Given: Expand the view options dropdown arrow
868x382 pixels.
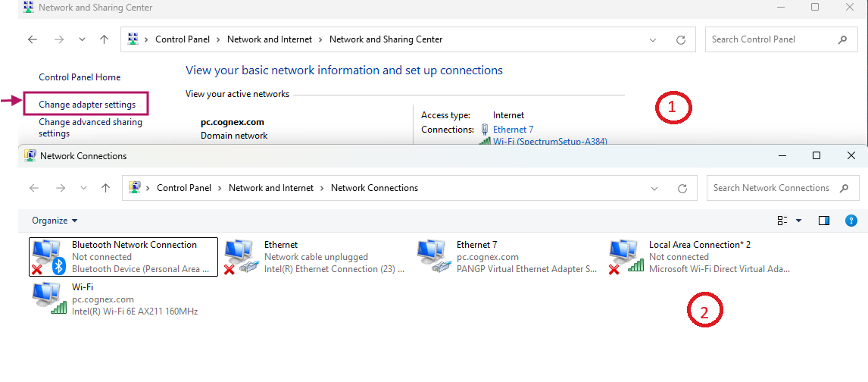Looking at the screenshot, I should tap(798, 221).
